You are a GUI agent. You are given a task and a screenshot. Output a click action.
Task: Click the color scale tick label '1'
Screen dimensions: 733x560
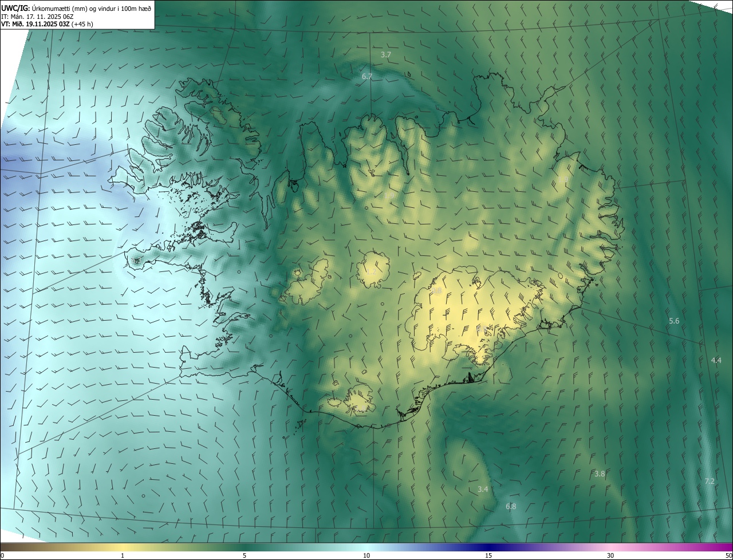(123, 555)
